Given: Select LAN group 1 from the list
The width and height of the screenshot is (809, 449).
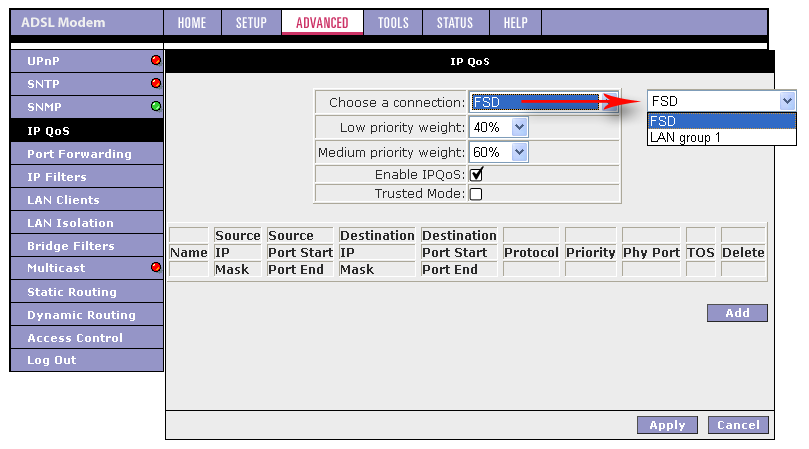Looking at the screenshot, I should [x=722, y=137].
